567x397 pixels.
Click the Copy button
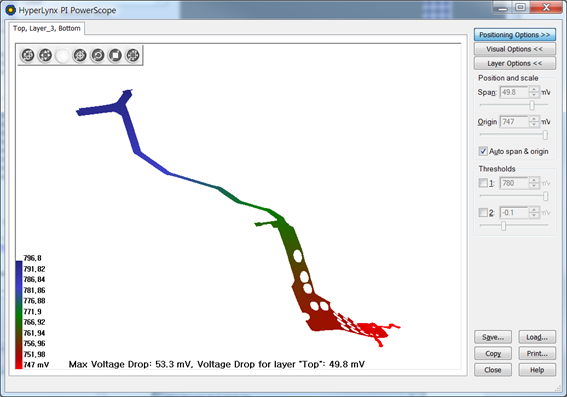click(x=493, y=353)
